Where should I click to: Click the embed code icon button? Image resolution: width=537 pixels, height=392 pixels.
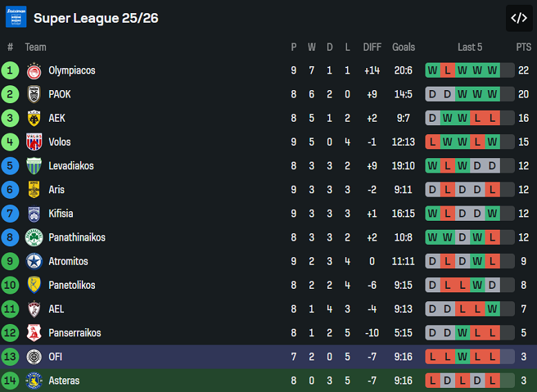pyautogui.click(x=519, y=18)
